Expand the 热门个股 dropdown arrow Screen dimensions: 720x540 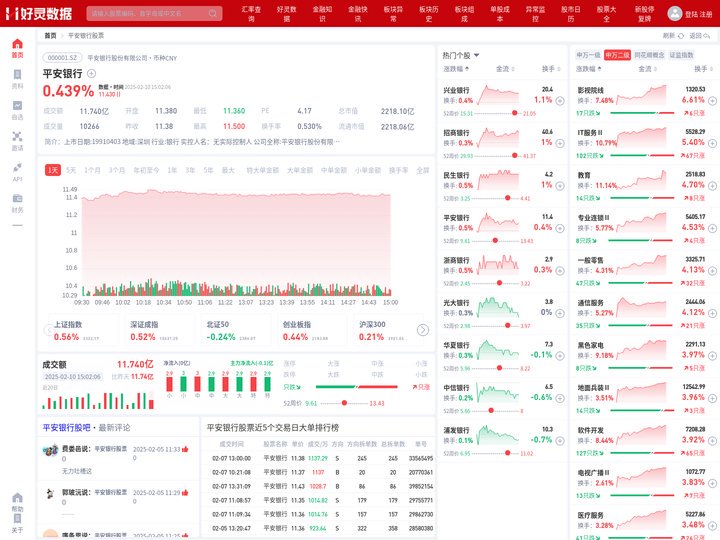point(476,55)
